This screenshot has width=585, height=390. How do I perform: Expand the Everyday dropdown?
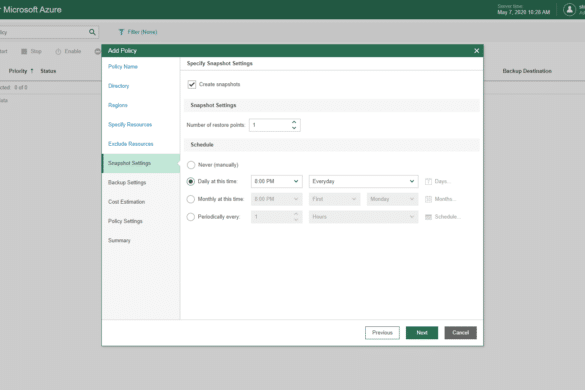(363, 181)
